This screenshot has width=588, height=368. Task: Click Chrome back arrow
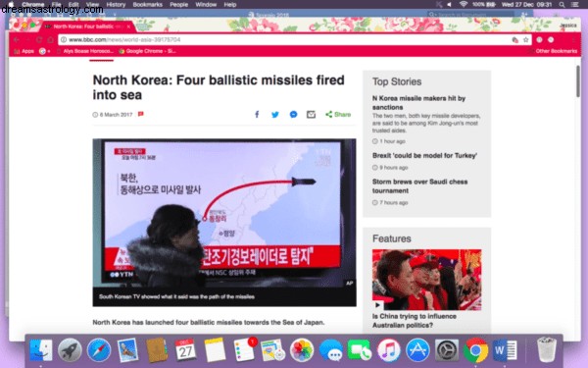point(17,39)
